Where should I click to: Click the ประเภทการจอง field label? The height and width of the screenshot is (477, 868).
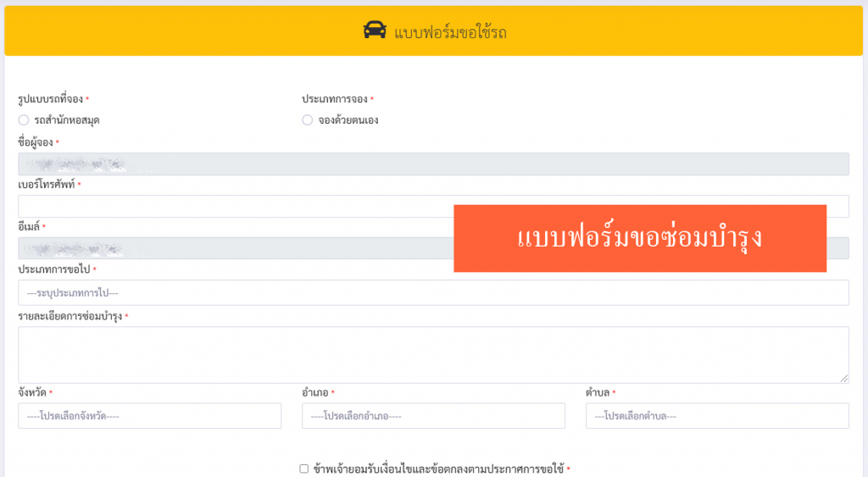click(334, 99)
